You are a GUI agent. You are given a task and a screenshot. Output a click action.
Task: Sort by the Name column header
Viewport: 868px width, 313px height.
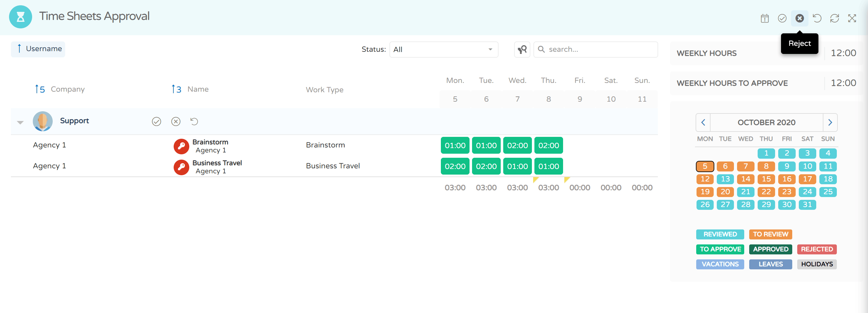point(198,89)
